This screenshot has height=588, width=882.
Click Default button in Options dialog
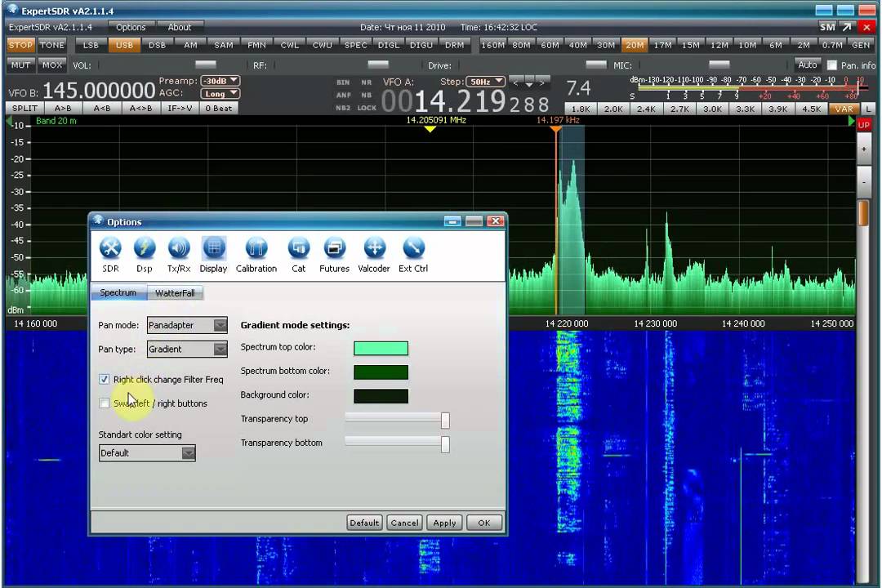tap(364, 523)
